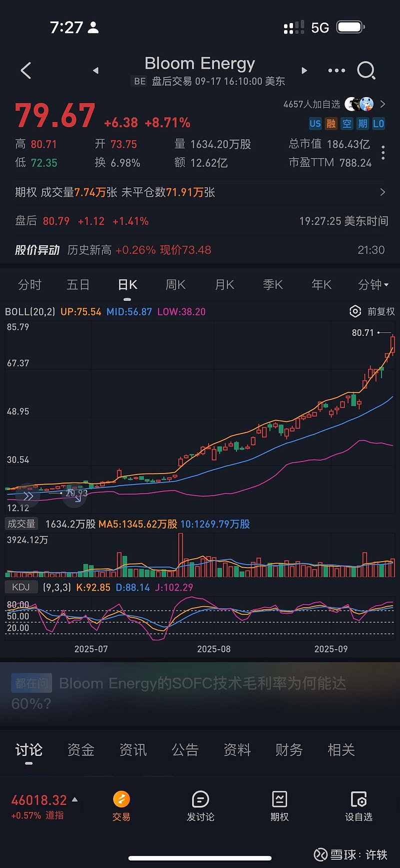Switch to 分时 chart tab

click(29, 285)
